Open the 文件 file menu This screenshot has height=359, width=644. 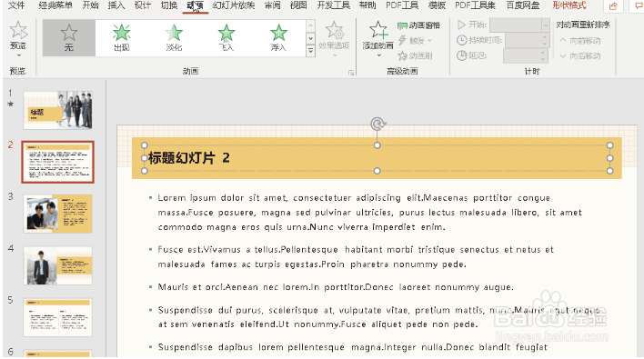[16, 5]
